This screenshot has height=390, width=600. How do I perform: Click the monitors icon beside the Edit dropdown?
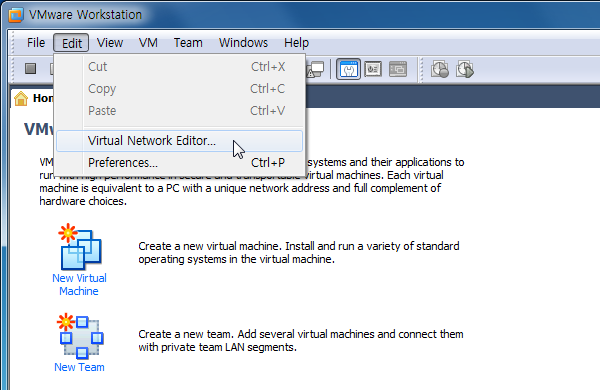point(316,69)
